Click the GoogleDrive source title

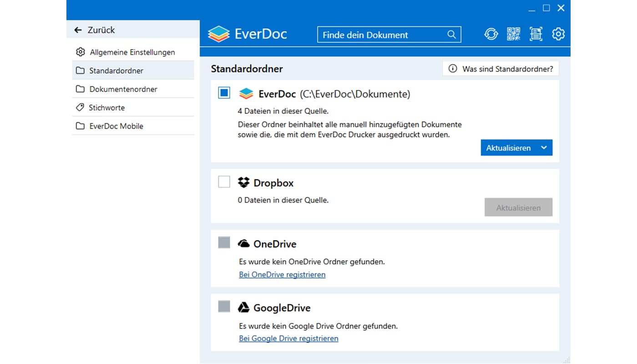[282, 308]
